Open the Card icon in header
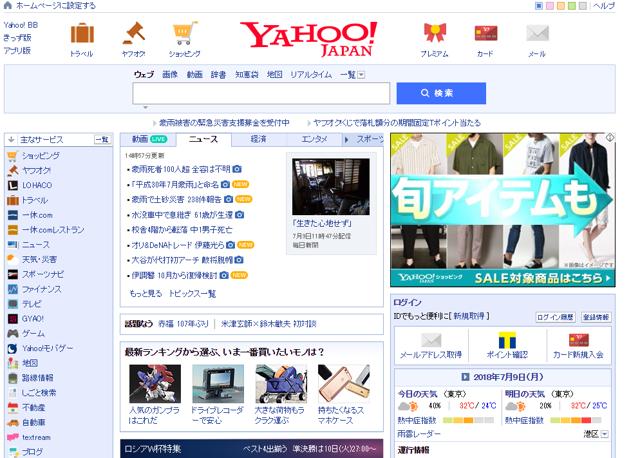The image size is (640, 458). 485,34
